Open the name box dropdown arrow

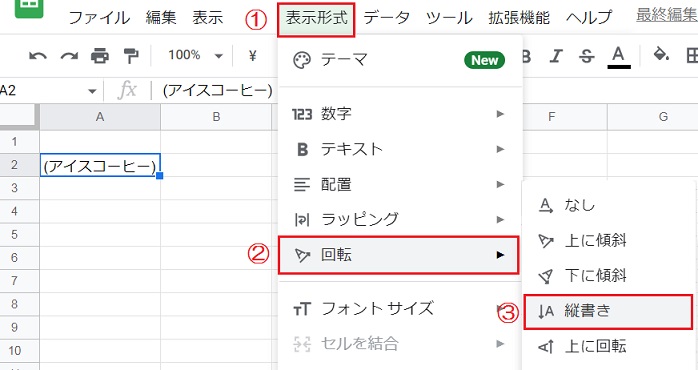[92, 91]
